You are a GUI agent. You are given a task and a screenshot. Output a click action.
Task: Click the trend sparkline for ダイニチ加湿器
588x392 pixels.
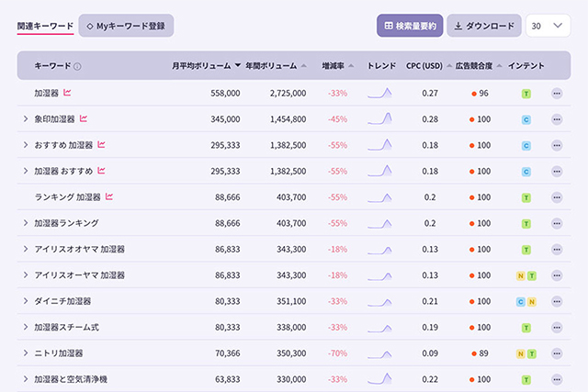(379, 301)
